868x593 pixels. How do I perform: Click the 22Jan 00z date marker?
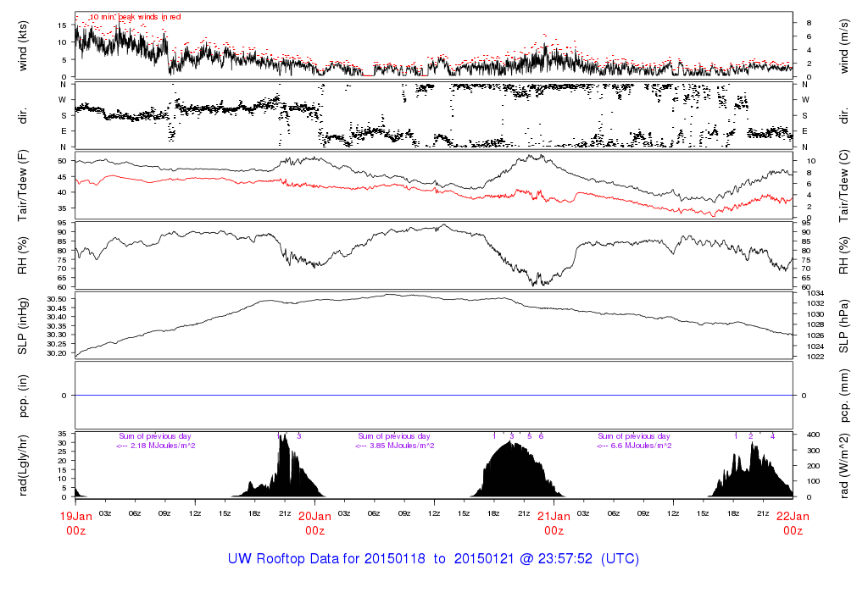pyautogui.click(x=793, y=523)
